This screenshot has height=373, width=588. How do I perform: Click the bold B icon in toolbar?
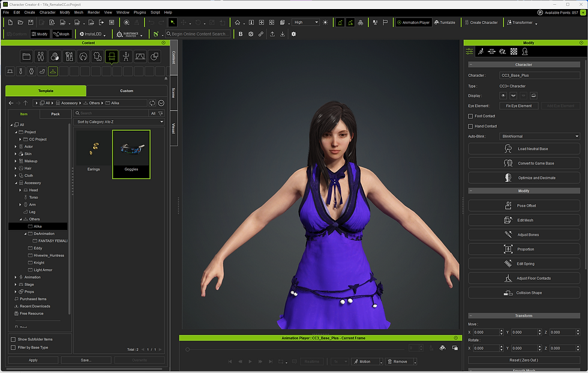click(241, 34)
